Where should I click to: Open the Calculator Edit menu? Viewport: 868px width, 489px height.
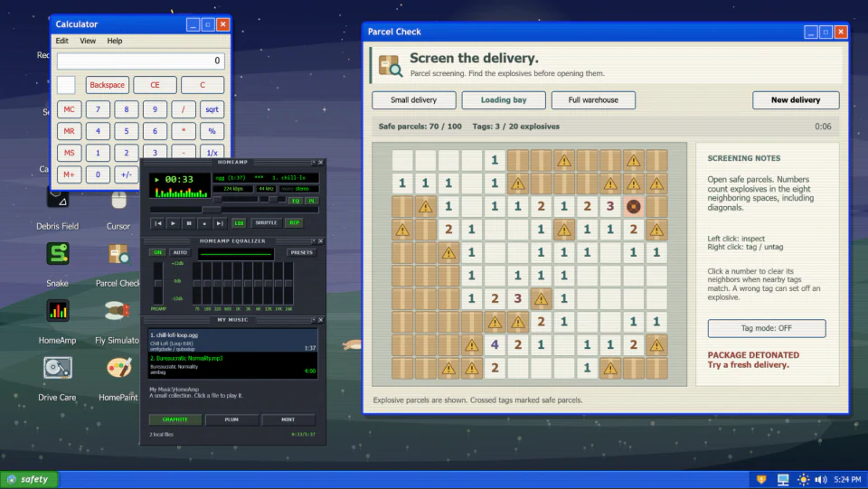click(x=62, y=41)
